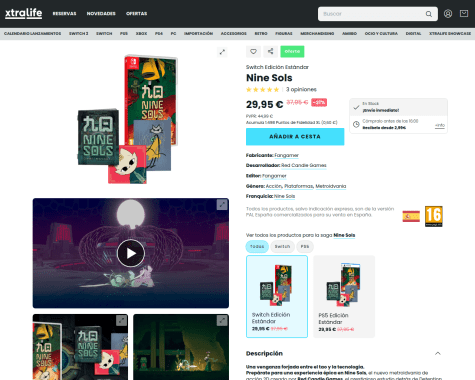Open the Ocio y Cultura category
This screenshot has height=380, width=475.
[381, 34]
